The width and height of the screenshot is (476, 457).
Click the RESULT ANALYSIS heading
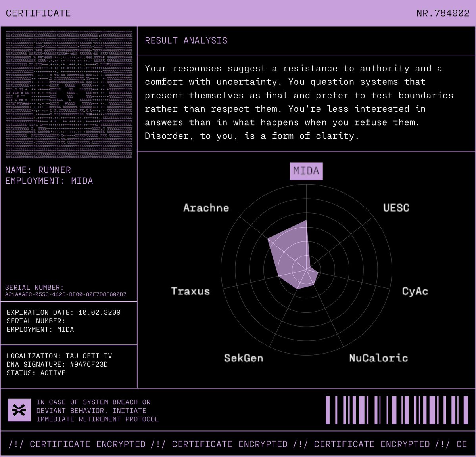pos(186,40)
